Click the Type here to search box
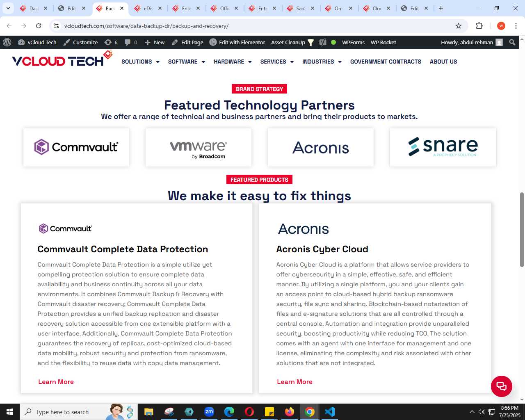This screenshot has height=420, width=525. coord(79,412)
